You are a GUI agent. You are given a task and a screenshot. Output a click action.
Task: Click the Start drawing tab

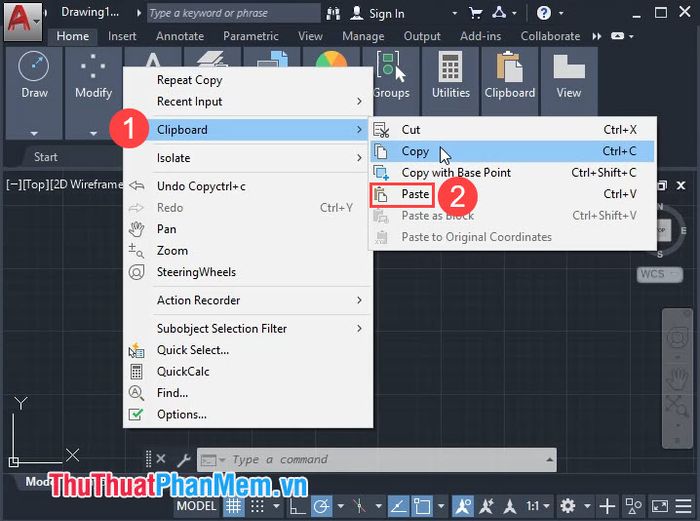coord(46,157)
